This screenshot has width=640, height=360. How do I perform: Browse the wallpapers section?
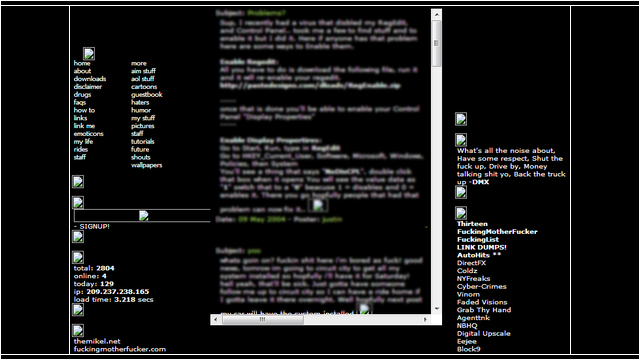(x=147, y=165)
